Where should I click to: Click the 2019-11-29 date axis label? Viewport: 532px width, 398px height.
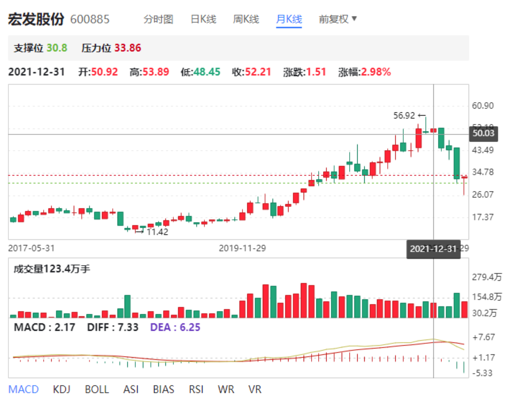click(242, 248)
